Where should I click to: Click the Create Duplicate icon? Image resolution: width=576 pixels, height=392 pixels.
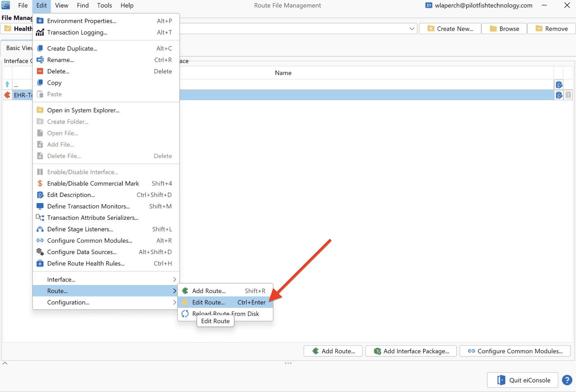(40, 49)
